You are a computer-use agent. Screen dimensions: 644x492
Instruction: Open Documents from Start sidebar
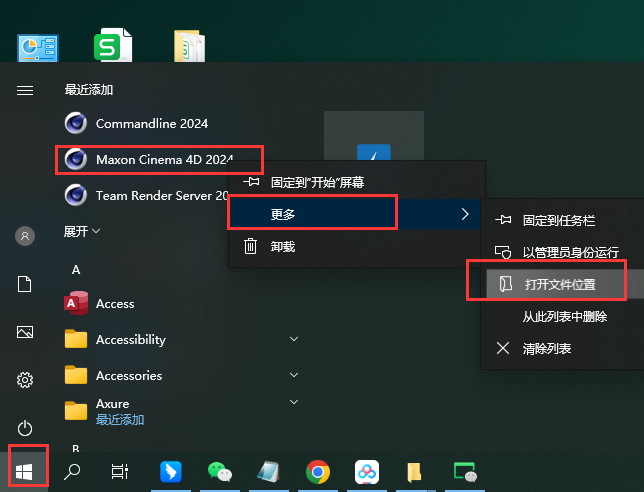click(25, 284)
